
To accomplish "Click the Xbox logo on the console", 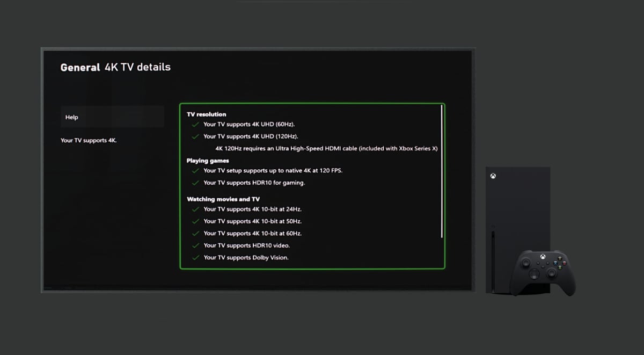I will pos(493,176).
